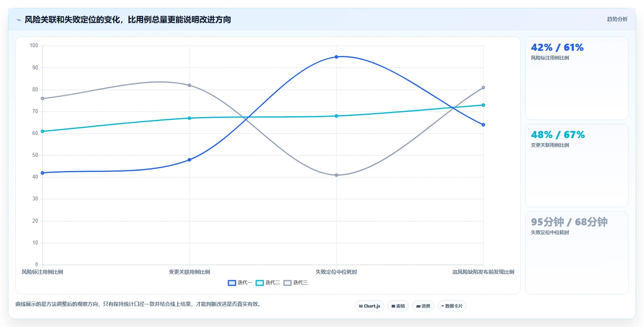Click the gray point at 高风险缺陷发布前发现比例
Image resolution: width=644 pixels, height=327 pixels.
(483, 88)
